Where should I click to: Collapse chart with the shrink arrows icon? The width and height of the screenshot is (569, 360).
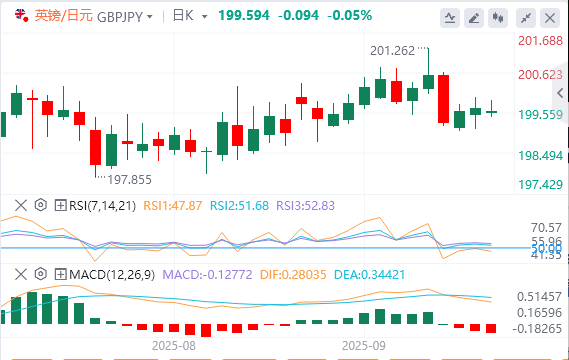pos(526,18)
